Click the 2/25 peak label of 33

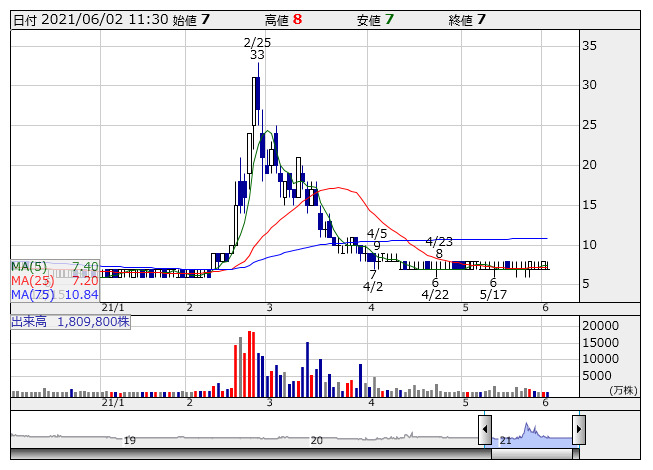[257, 49]
